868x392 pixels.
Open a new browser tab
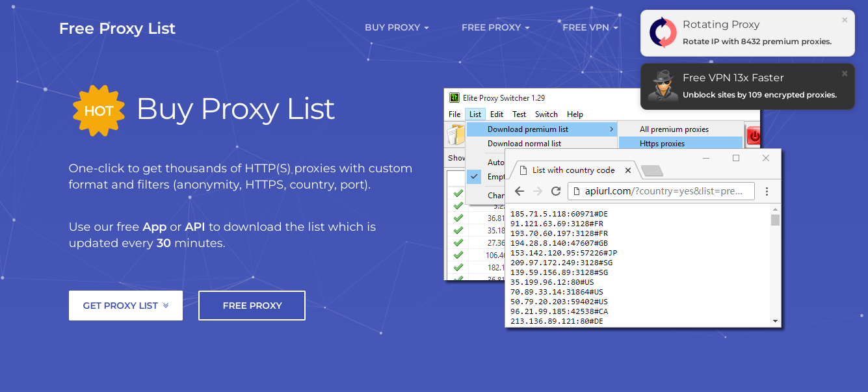click(x=651, y=171)
